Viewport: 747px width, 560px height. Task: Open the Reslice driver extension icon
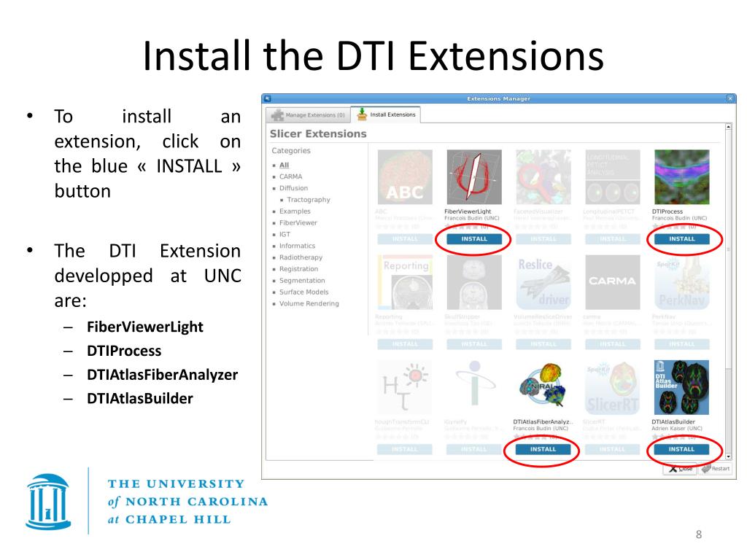click(x=543, y=282)
